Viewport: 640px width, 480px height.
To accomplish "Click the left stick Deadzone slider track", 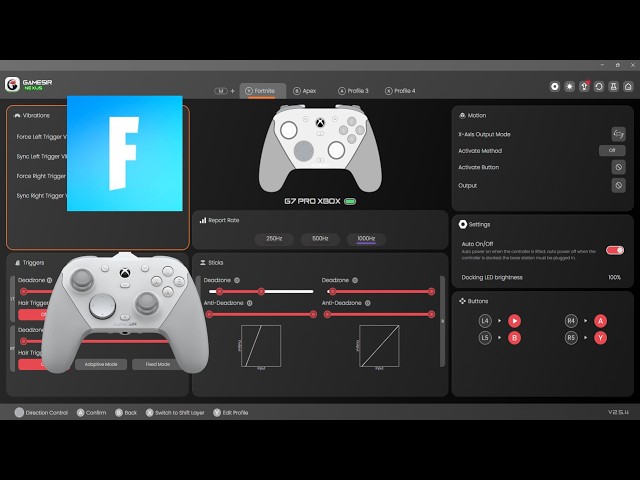I will [x=261, y=291].
